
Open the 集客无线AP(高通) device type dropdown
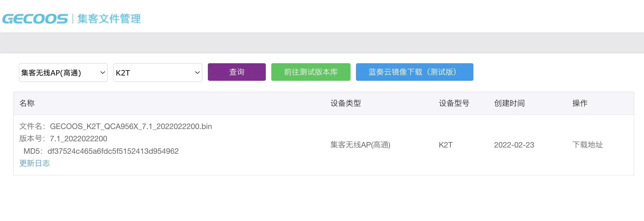point(63,73)
